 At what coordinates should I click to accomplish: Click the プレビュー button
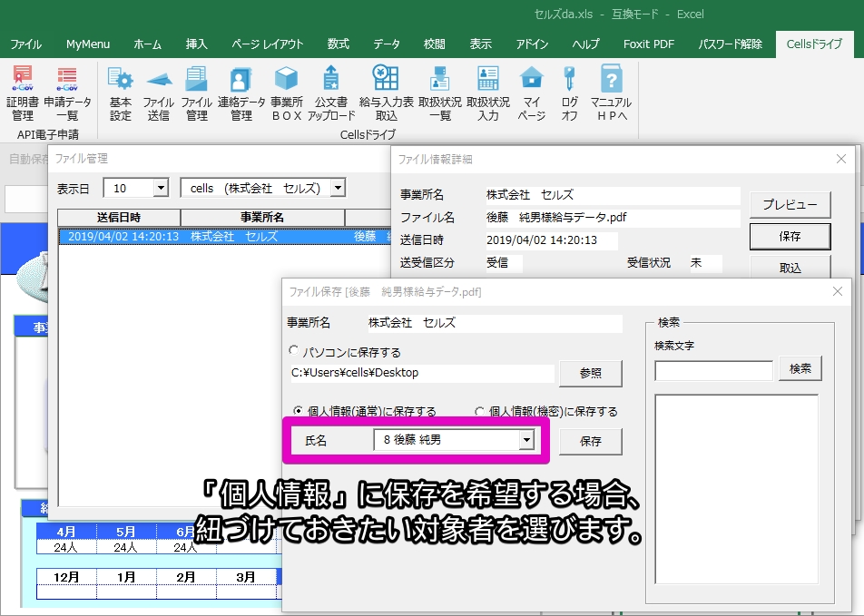(x=790, y=204)
